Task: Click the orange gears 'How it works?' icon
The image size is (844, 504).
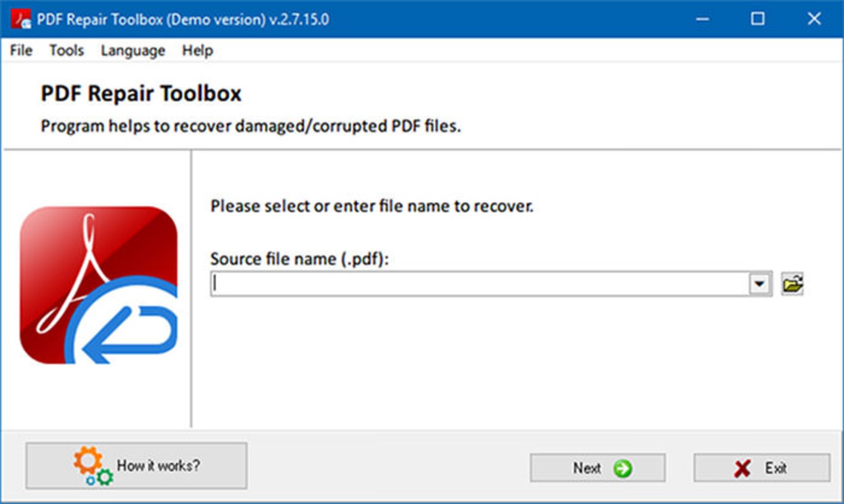Action: (93, 465)
